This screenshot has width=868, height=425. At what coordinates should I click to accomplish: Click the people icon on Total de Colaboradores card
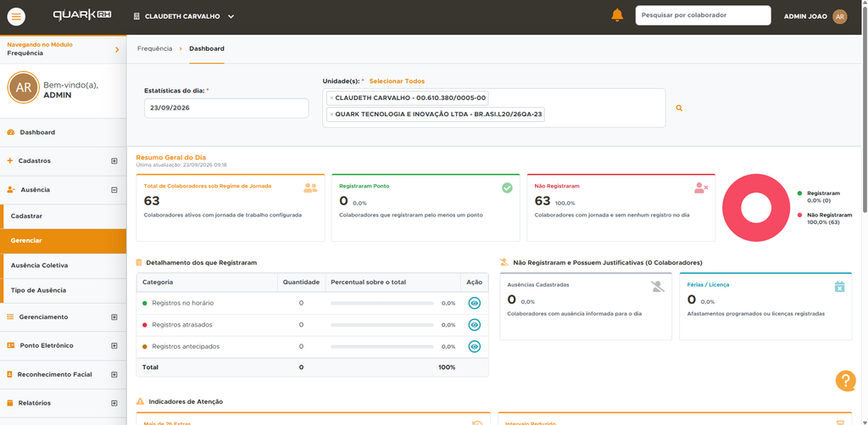click(x=310, y=187)
